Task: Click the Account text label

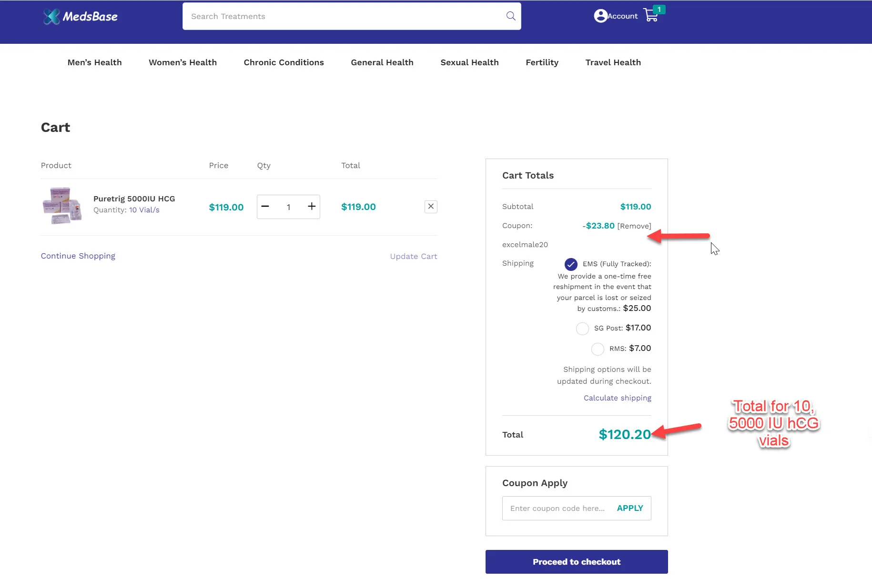Action: (x=623, y=16)
